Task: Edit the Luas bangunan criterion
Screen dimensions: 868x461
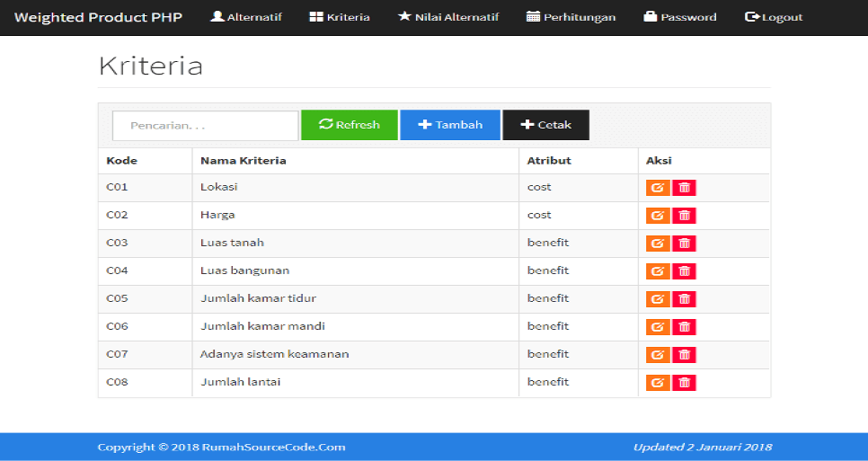Action: [x=658, y=271]
